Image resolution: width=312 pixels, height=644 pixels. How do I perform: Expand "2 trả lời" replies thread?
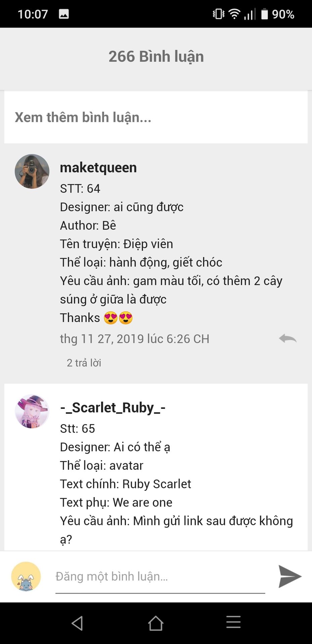pyautogui.click(x=84, y=363)
